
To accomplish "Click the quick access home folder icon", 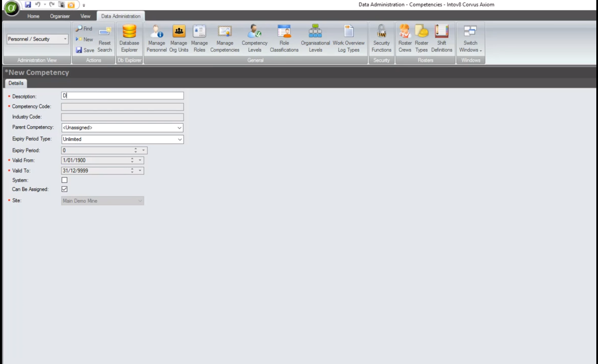I will point(71,5).
